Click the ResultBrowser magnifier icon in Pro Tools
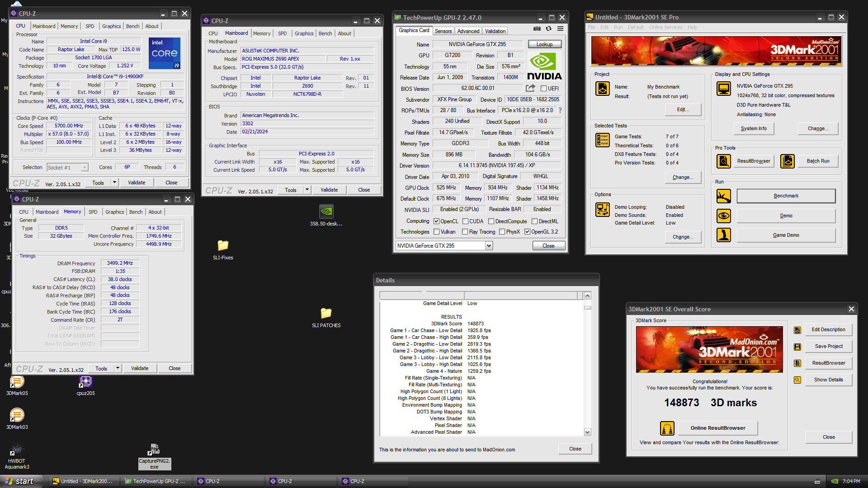868x488 pixels. 723,161
